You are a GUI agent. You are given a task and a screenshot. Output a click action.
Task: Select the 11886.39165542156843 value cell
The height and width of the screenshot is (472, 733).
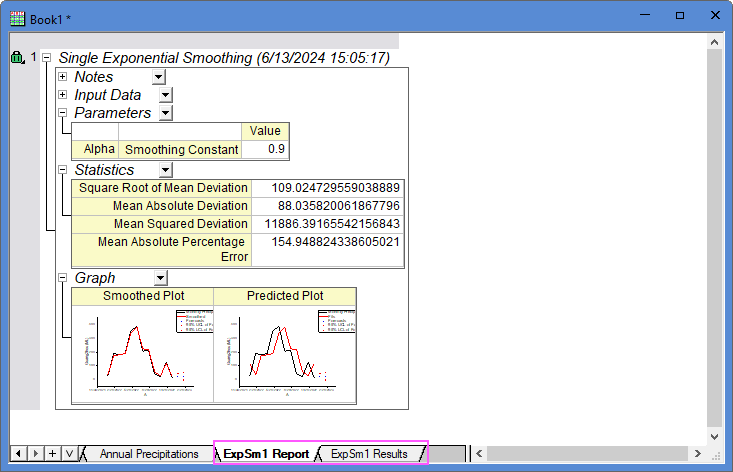click(328, 224)
